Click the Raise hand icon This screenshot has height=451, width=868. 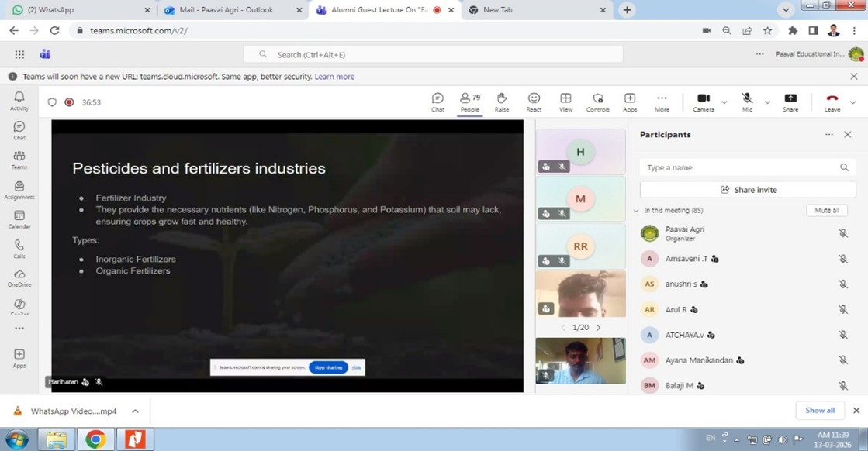[x=502, y=102]
